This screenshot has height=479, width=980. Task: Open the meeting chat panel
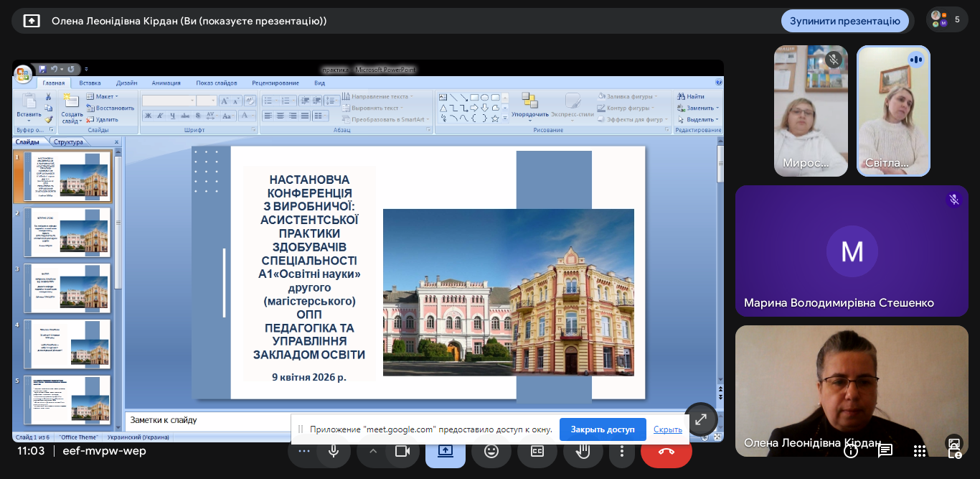885,450
